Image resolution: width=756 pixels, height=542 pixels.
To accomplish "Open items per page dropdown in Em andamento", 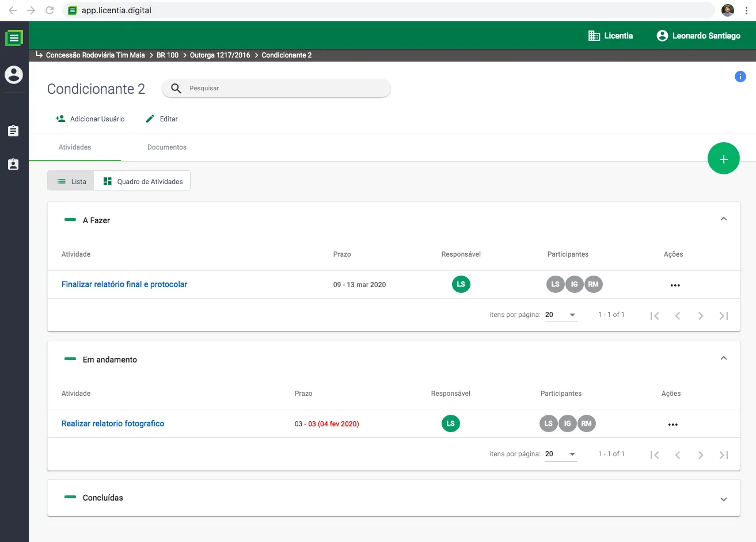I will 561,454.
